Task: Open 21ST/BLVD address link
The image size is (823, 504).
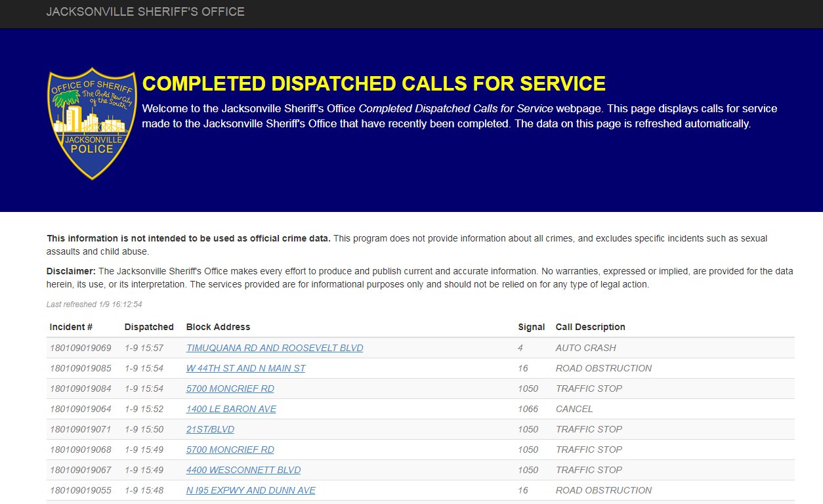Action: (210, 429)
